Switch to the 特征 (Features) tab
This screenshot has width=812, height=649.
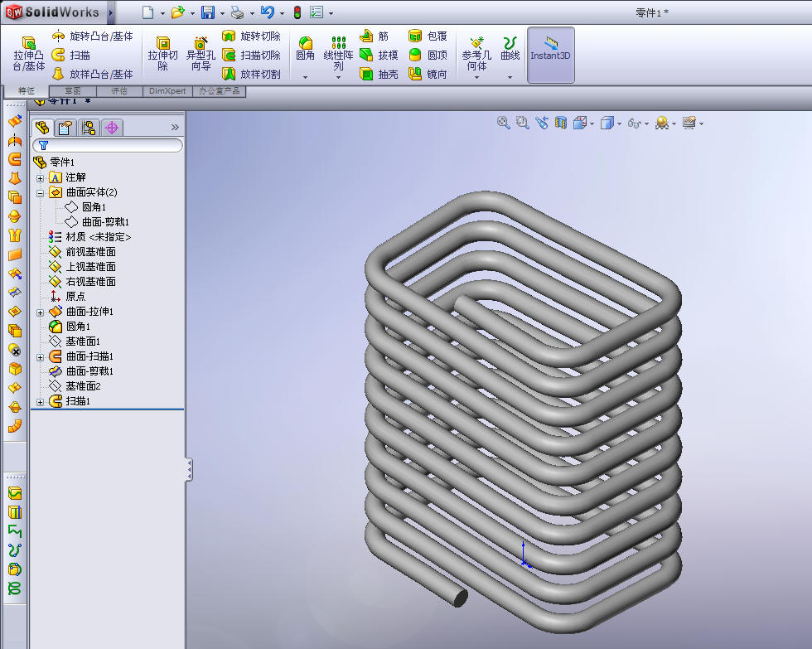point(26,91)
